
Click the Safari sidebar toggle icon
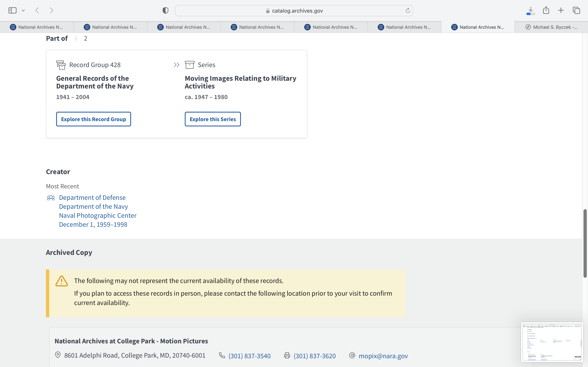point(12,10)
